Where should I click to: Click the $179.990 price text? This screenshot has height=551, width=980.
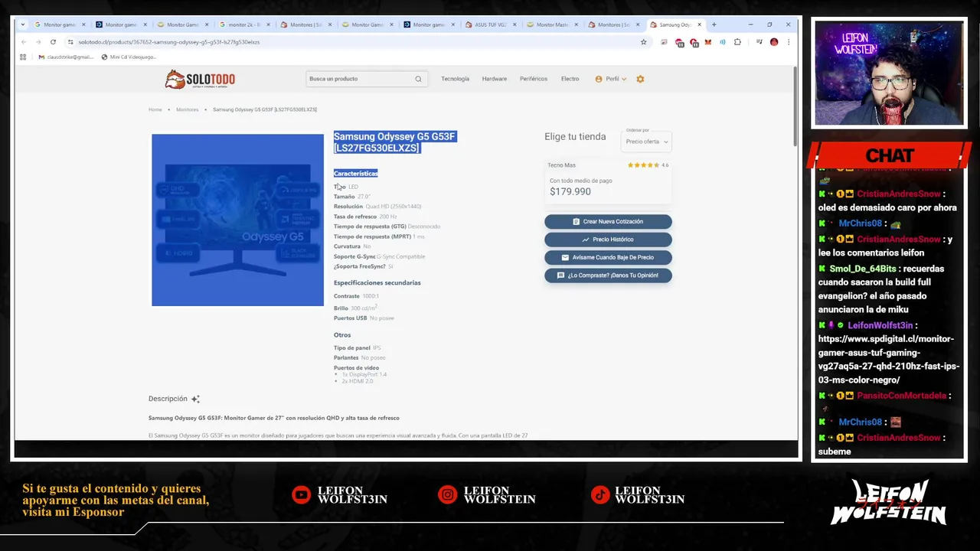(570, 191)
